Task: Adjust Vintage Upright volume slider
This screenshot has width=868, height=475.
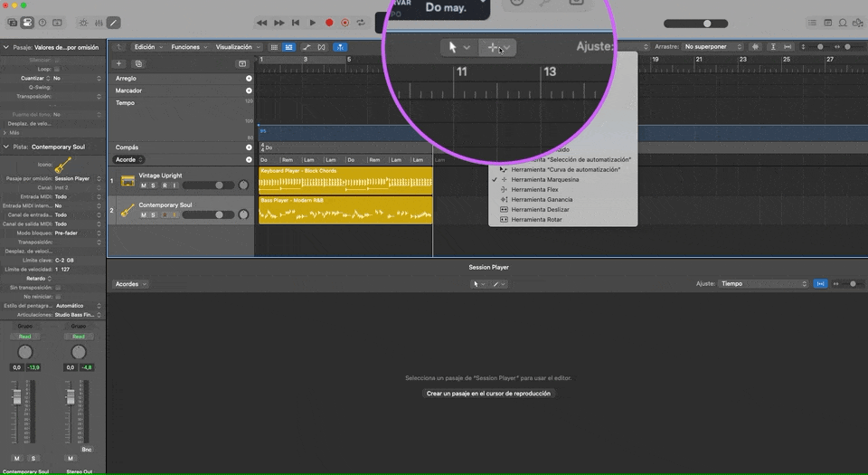Action: [209, 185]
